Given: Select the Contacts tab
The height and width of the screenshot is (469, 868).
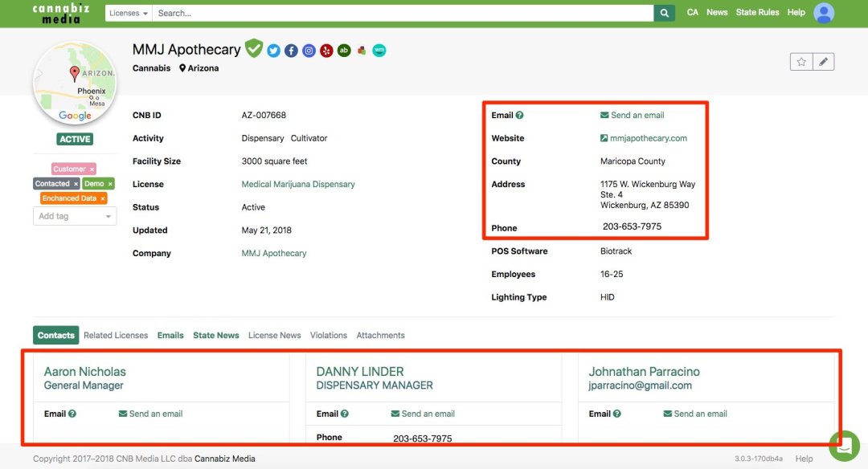Looking at the screenshot, I should coord(56,335).
